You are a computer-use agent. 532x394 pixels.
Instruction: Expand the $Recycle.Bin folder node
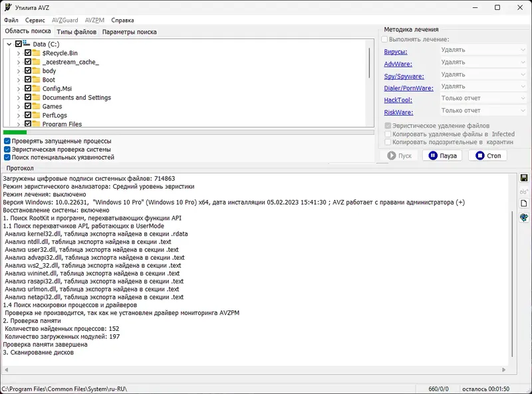pos(19,53)
